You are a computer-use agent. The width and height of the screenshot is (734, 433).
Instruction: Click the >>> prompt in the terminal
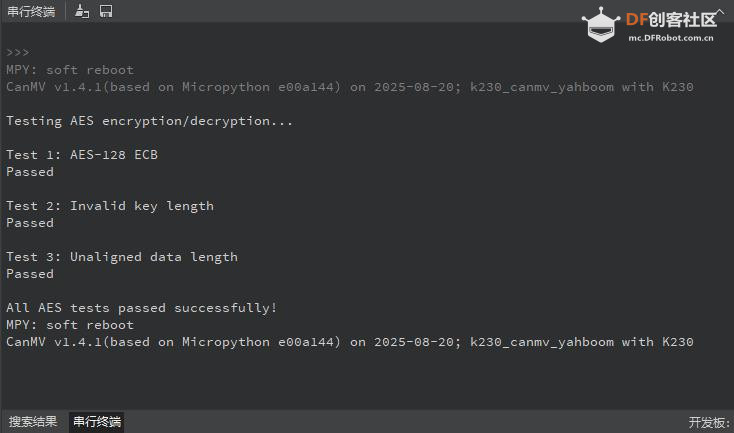[17, 53]
